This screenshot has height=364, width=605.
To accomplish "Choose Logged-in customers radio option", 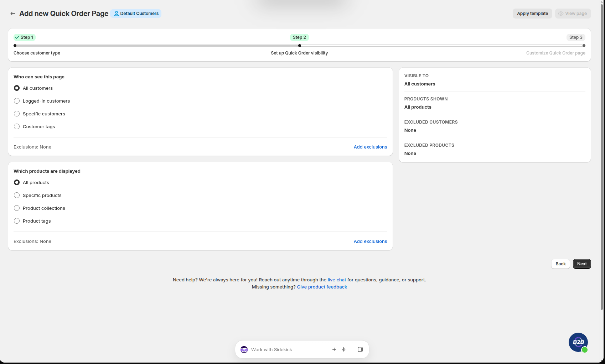I will tap(17, 101).
